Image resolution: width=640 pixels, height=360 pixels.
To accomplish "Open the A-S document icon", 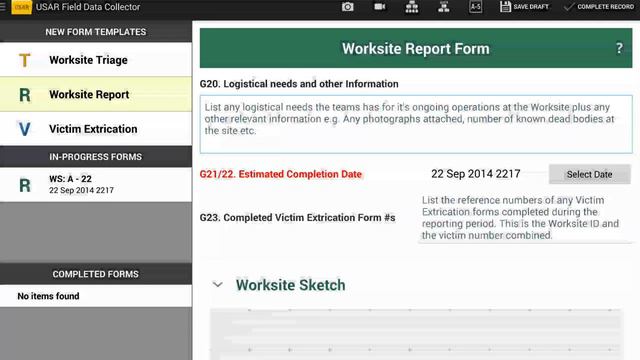I will tap(475, 7).
